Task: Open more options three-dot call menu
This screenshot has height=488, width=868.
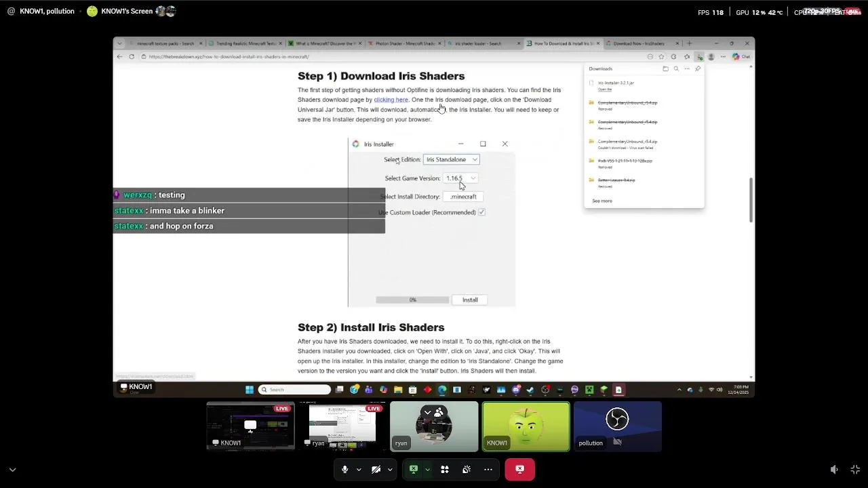Action: tap(488, 469)
